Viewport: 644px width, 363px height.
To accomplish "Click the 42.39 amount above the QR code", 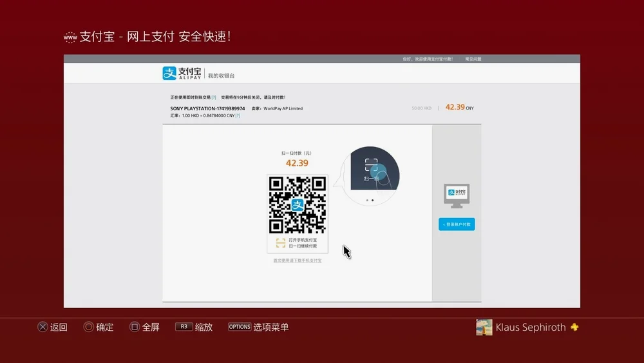I will tap(297, 163).
